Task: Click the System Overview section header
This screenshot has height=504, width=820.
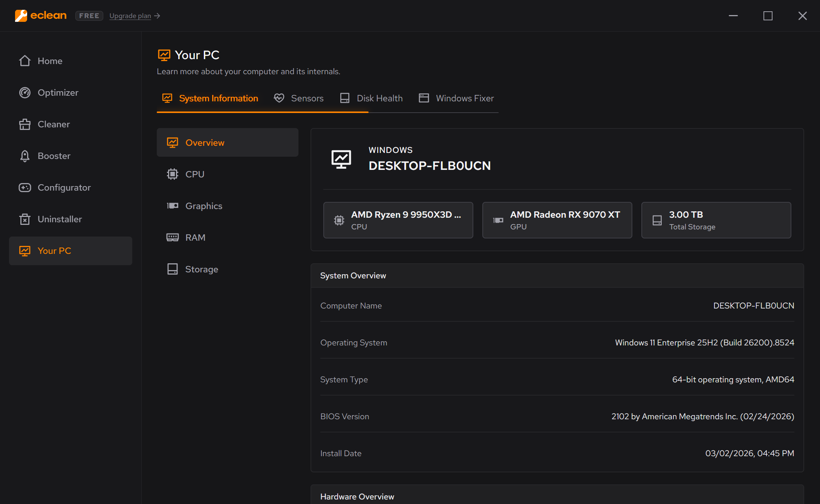Action: click(x=557, y=276)
